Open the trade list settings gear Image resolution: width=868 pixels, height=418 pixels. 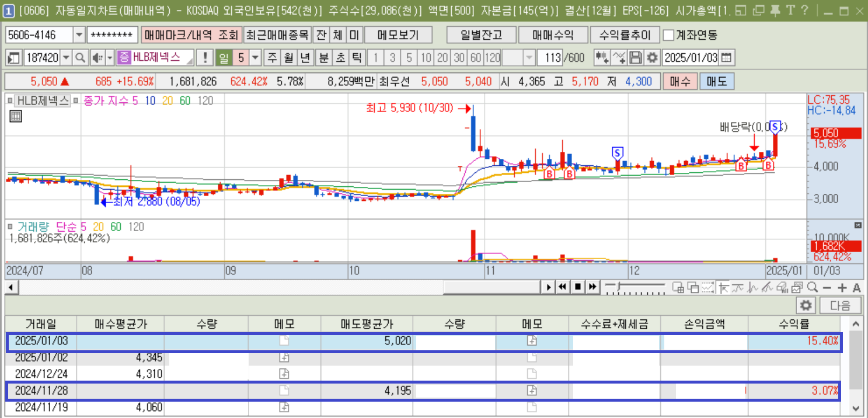pyautogui.click(x=806, y=305)
